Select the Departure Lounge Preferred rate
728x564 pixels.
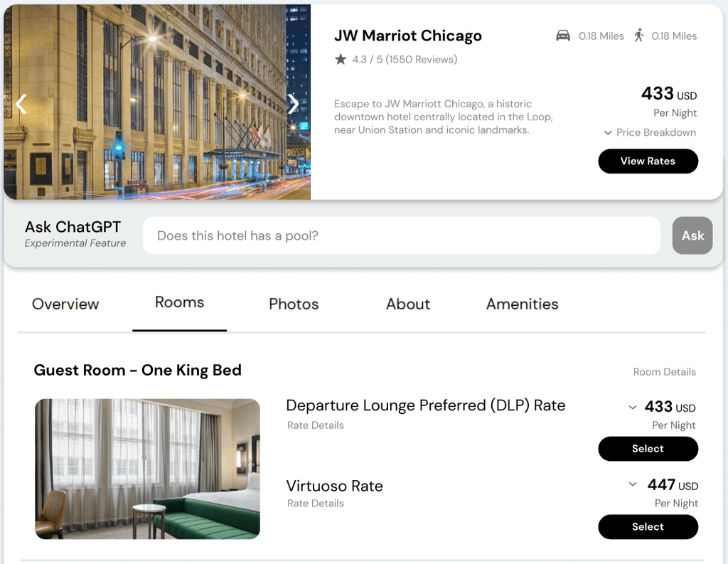648,449
